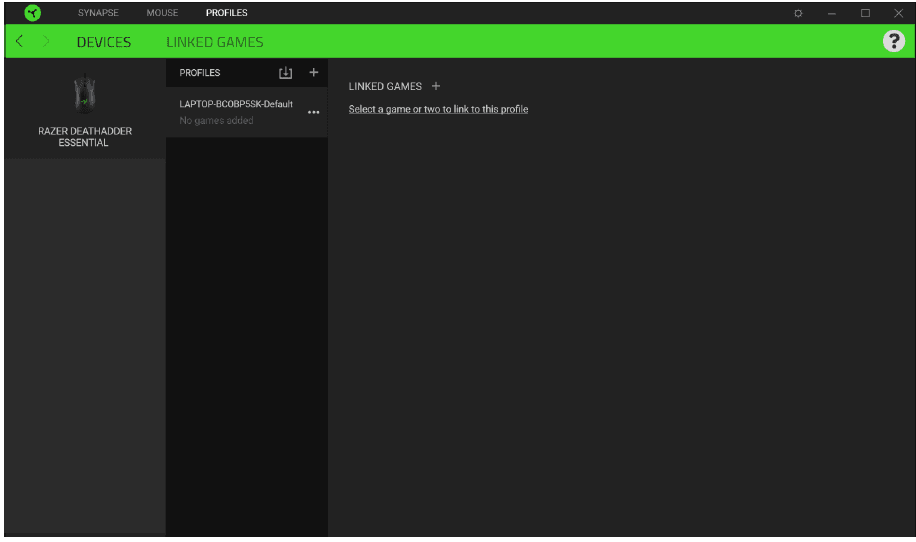Close the Razer Synapse window
This screenshot has width=916, height=542.
coord(897,13)
